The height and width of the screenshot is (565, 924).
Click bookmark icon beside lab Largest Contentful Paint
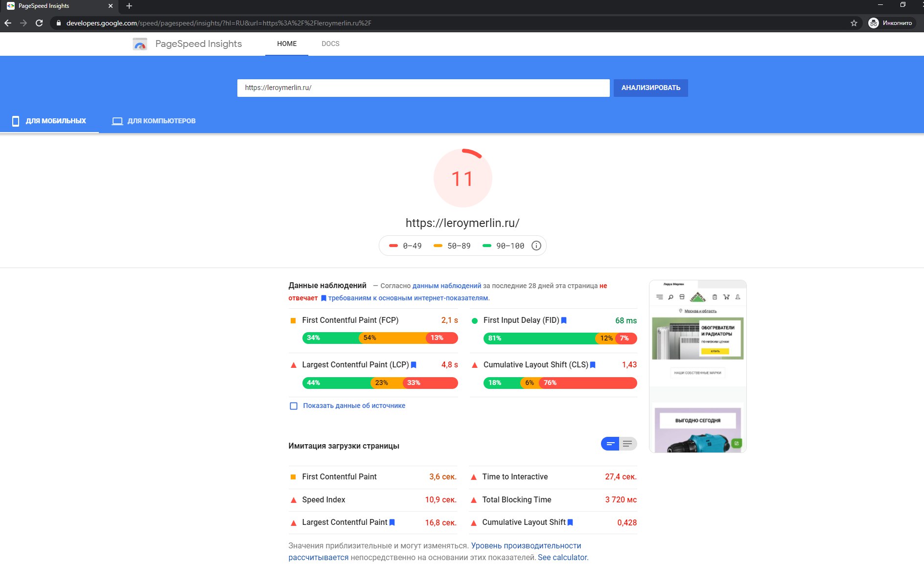coord(392,522)
